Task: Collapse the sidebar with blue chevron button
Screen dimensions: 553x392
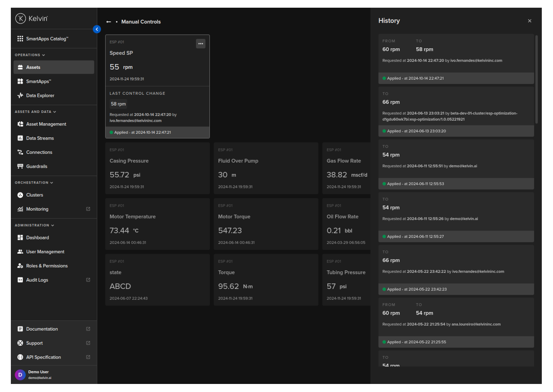Action: 97,29
